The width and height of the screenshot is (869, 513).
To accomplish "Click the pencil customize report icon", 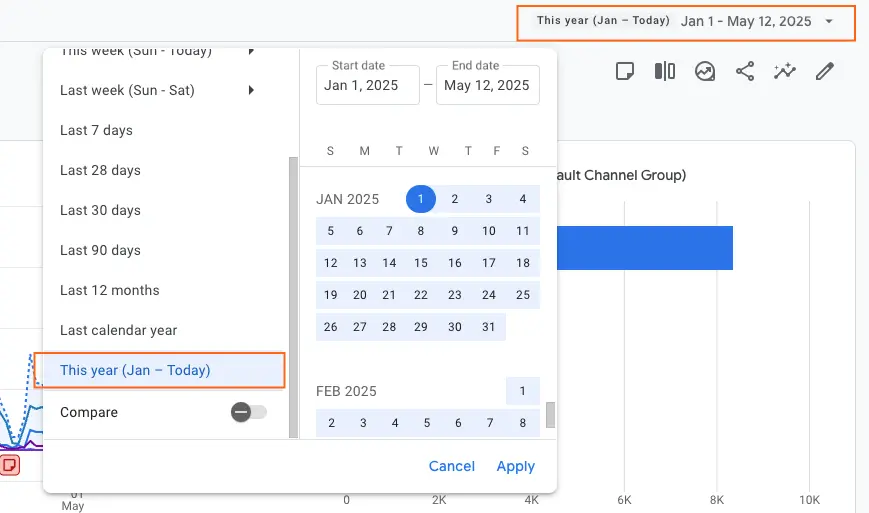I will [x=825, y=71].
